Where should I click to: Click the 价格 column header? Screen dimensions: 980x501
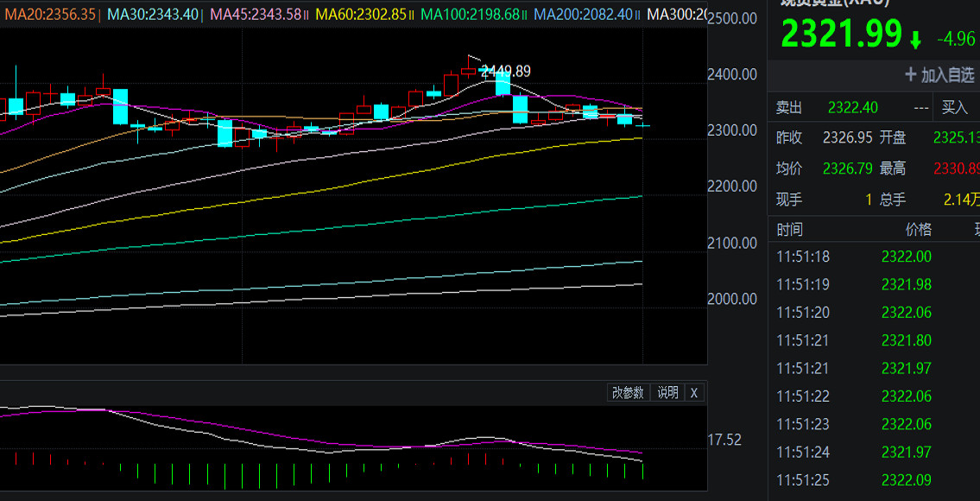pos(918,230)
